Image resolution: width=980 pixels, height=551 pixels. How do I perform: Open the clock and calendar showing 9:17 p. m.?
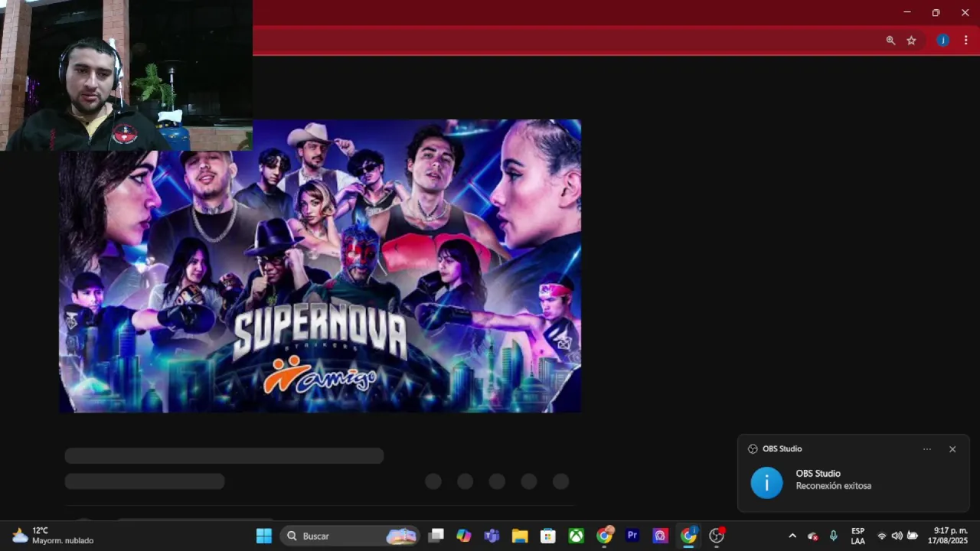[x=948, y=536]
